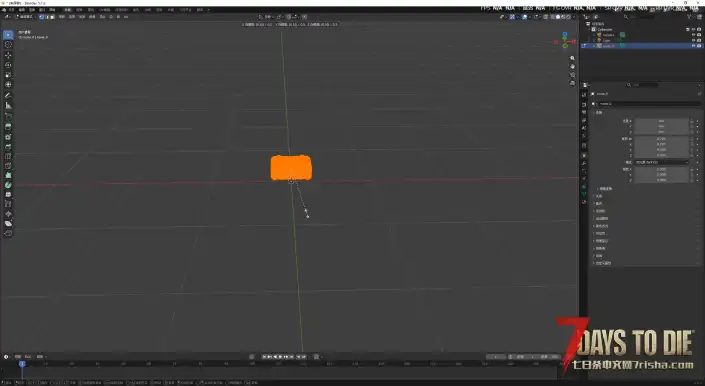Screen dimensions: 705x386
Task: Select the 3D Cursor tool
Action: [x=8, y=44]
